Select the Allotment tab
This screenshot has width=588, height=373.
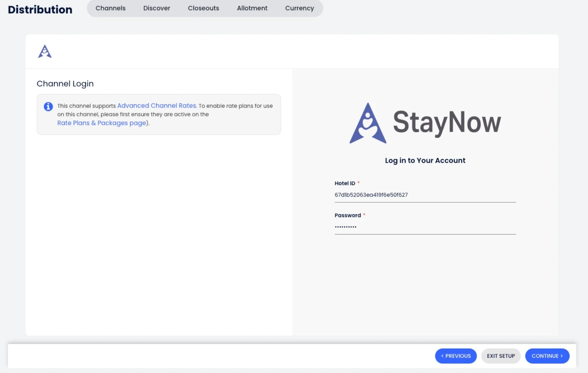pyautogui.click(x=252, y=8)
